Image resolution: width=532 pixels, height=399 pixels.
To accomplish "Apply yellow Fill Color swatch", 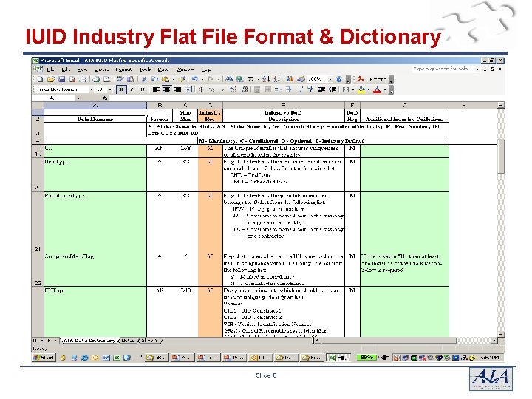I will click(x=362, y=89).
